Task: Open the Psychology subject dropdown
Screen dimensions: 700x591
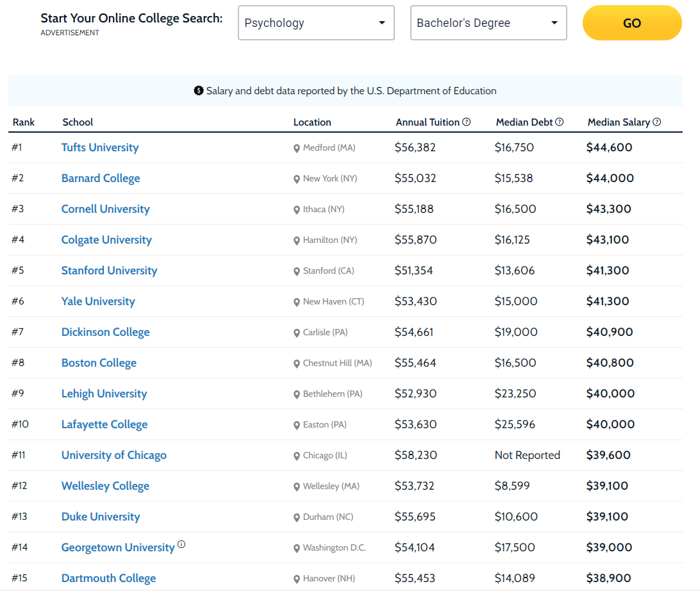Action: pyautogui.click(x=316, y=23)
